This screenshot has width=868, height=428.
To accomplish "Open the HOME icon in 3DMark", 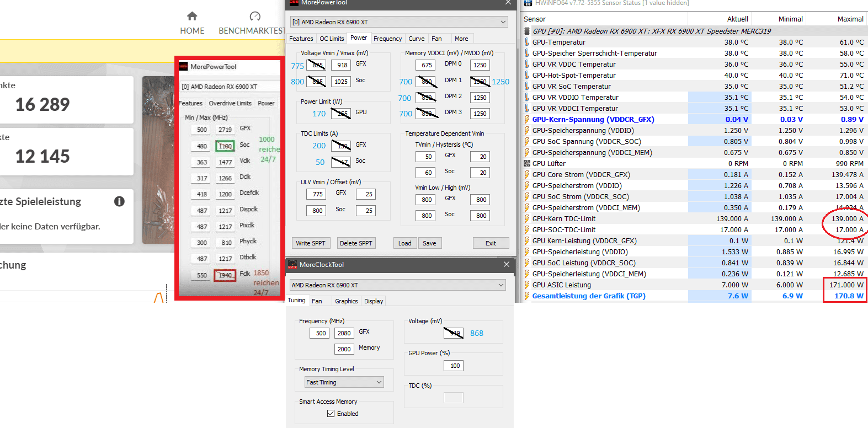I will click(192, 16).
